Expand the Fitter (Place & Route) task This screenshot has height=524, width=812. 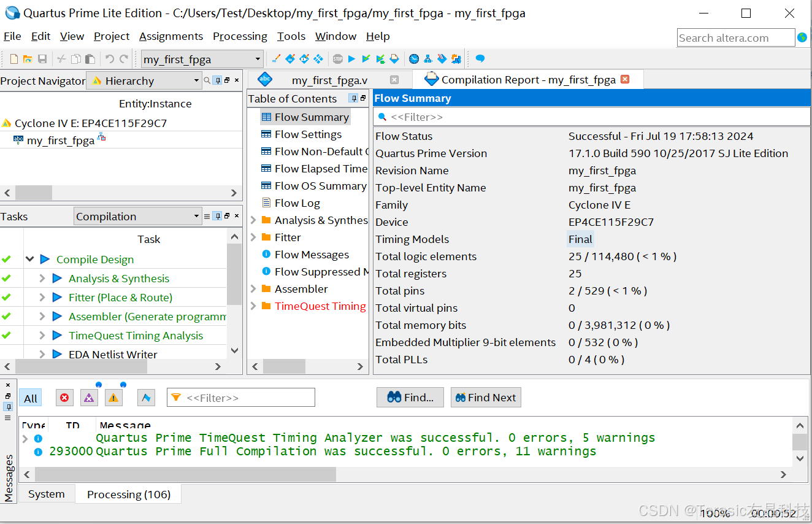tap(42, 298)
